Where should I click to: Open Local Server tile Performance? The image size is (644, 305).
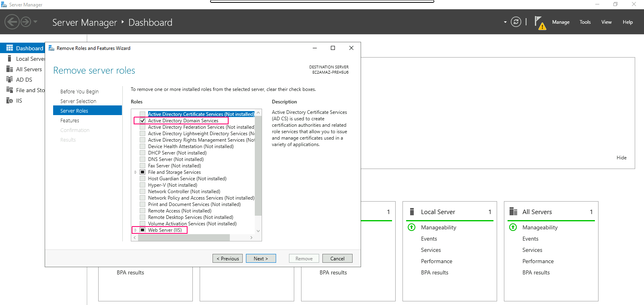(x=436, y=261)
